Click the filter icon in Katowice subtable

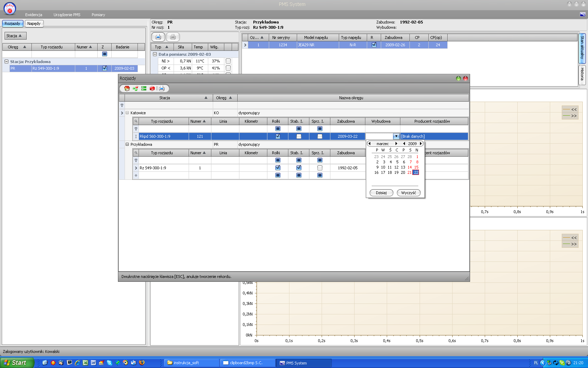[x=136, y=129]
